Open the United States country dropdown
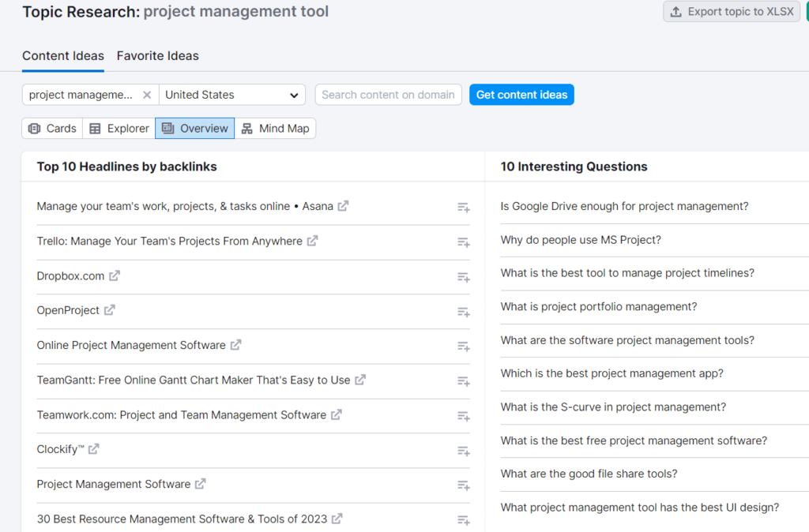Viewport: 809px width, 532px height. [x=232, y=95]
